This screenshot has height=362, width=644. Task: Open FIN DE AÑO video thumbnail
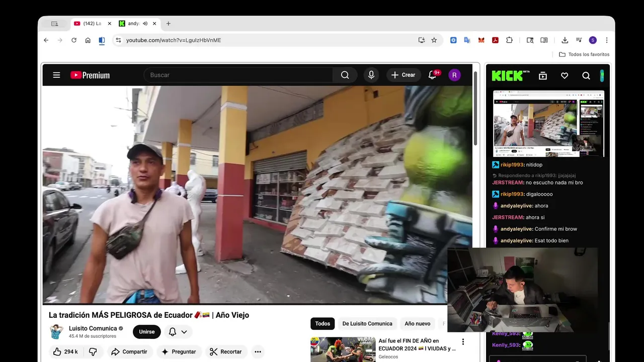(x=343, y=349)
